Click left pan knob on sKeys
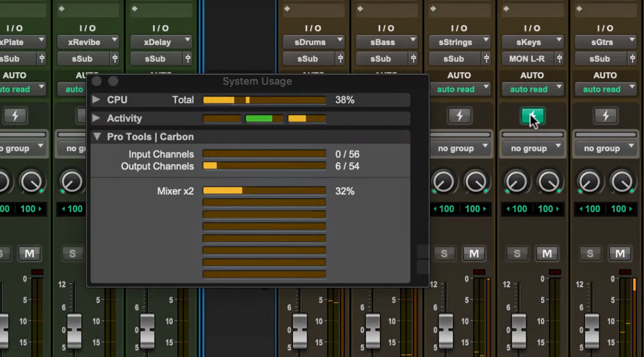 click(516, 182)
